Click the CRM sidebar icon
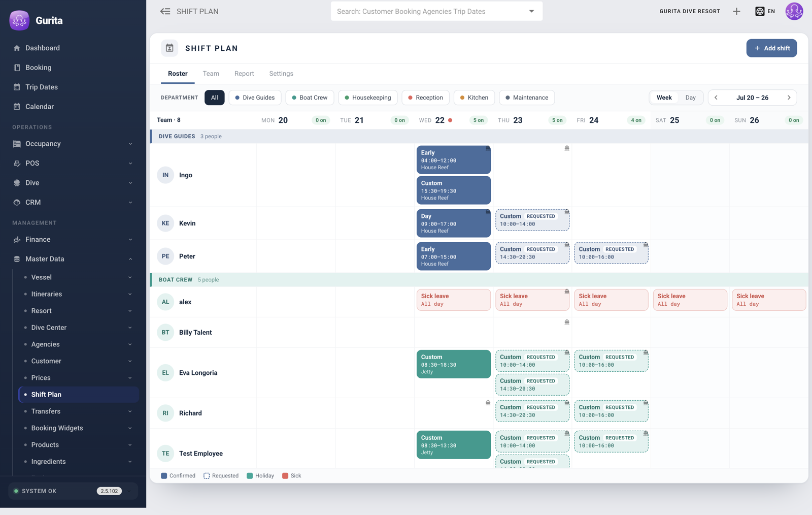Image resolution: width=812 pixels, height=515 pixels. [x=17, y=203]
